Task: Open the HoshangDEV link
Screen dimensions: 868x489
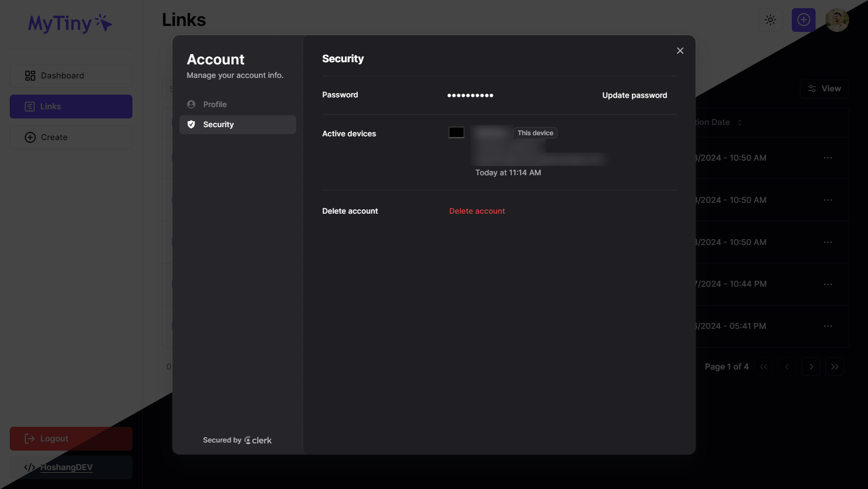Action: (x=66, y=467)
